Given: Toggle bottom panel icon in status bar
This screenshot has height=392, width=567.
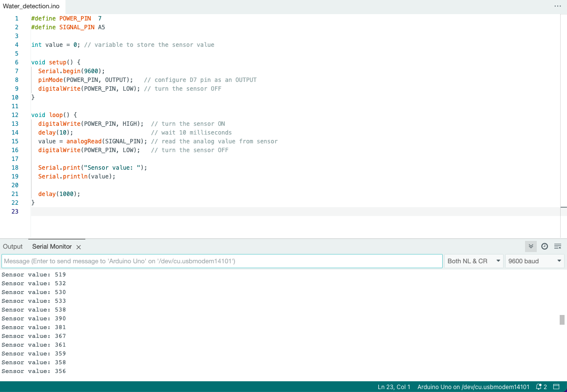Looking at the screenshot, I should [x=556, y=387].
